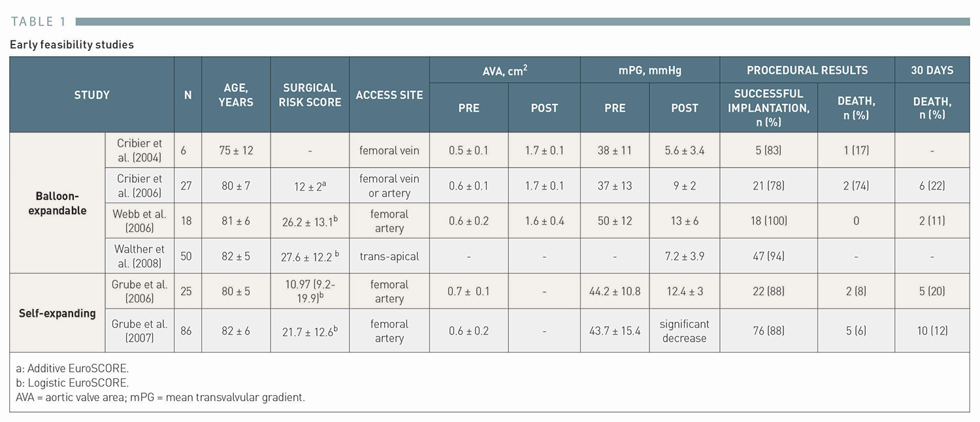Select the AVA, cm² header cell
The width and height of the screenshot is (980, 422).
tap(504, 70)
